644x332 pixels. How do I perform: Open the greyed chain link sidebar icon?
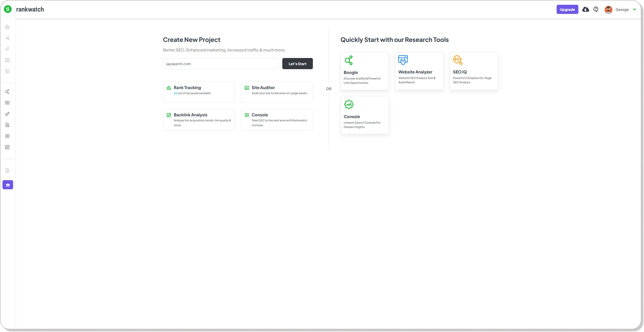pos(7,49)
